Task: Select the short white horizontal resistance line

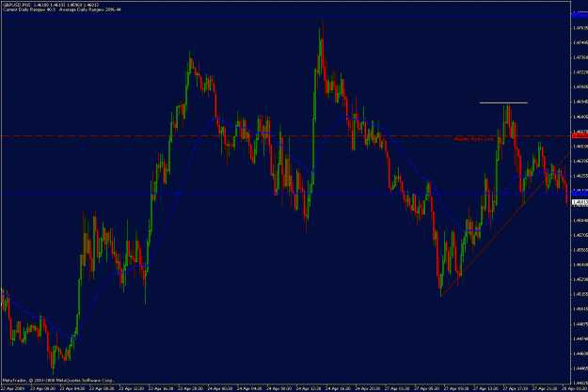Action: click(x=503, y=102)
